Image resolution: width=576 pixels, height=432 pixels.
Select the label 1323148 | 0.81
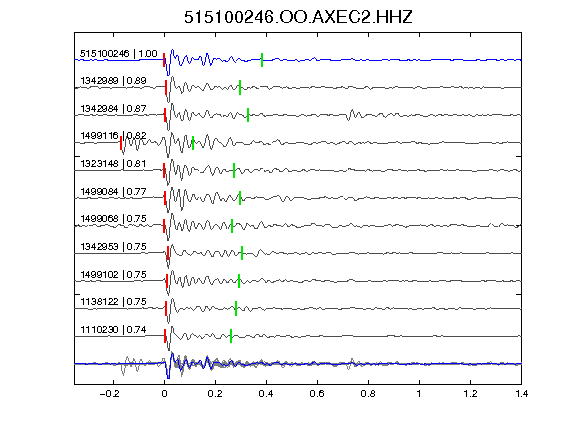tap(113, 163)
